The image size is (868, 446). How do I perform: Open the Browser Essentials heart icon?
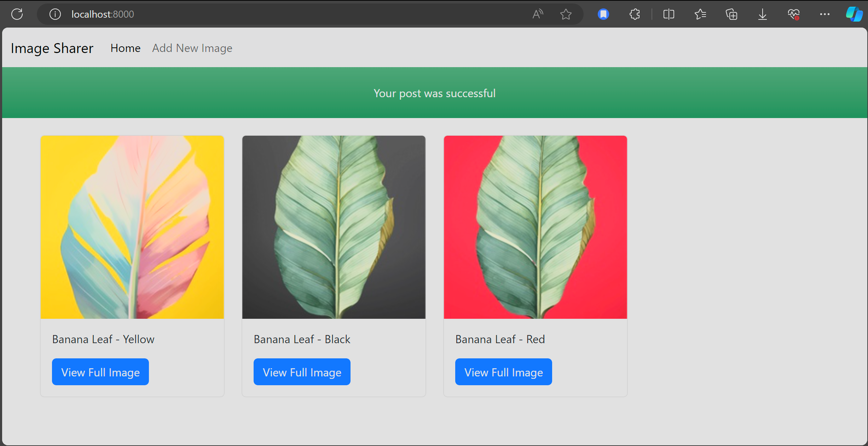(794, 14)
